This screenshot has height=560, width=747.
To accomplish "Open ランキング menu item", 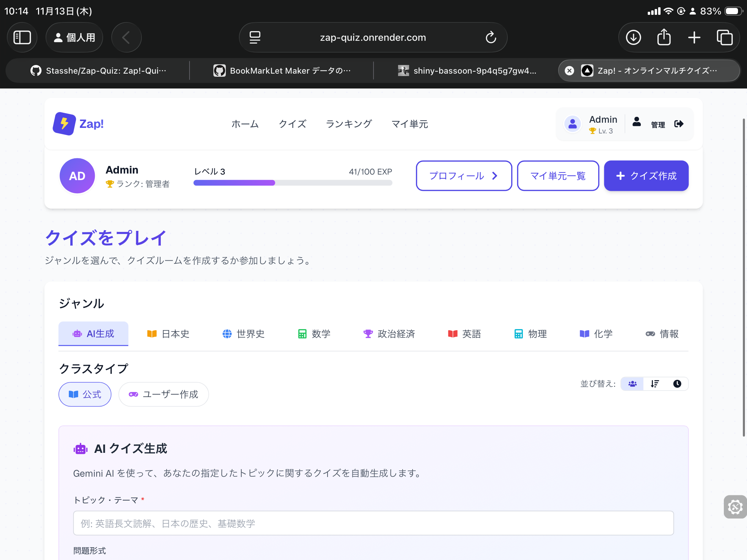I will 349,124.
